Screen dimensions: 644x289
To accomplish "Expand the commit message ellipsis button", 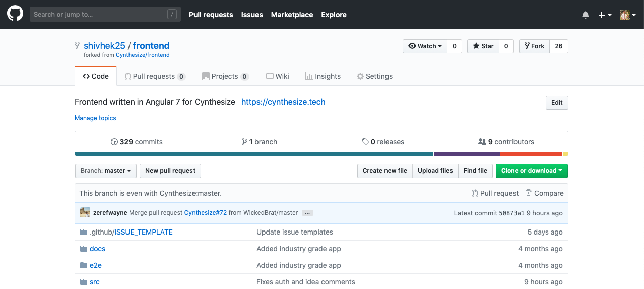I will tap(307, 213).
